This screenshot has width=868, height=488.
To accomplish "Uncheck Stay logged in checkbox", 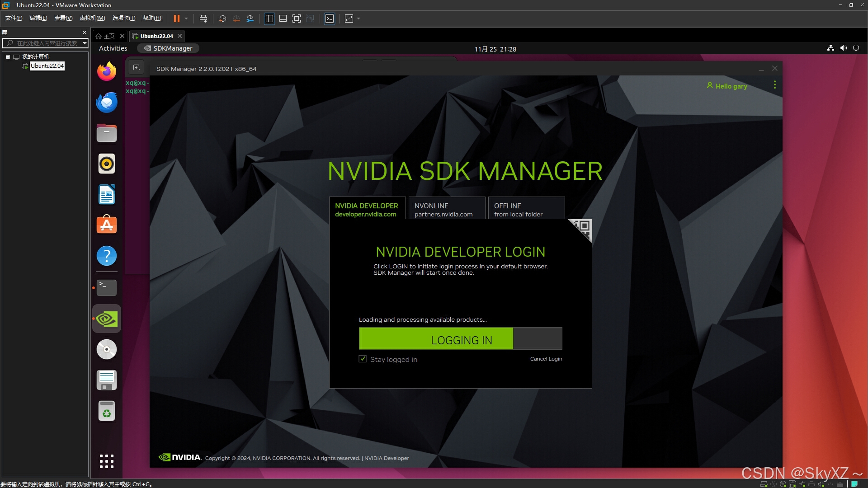I will [x=363, y=359].
